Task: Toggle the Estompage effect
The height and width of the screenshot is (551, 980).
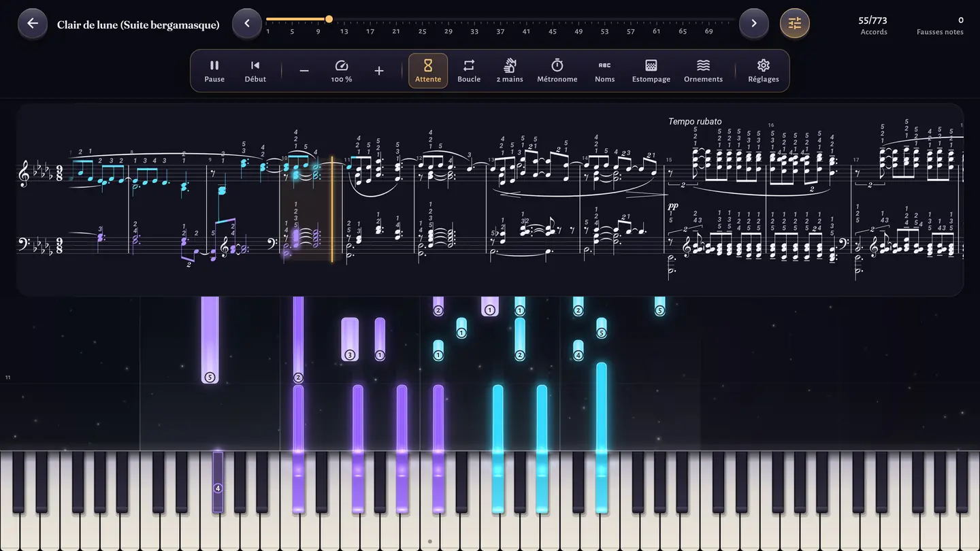Action: [651, 71]
